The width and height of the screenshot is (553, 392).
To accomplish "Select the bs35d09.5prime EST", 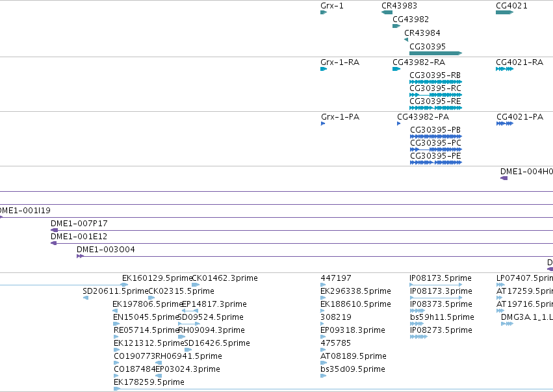I will [323, 376].
